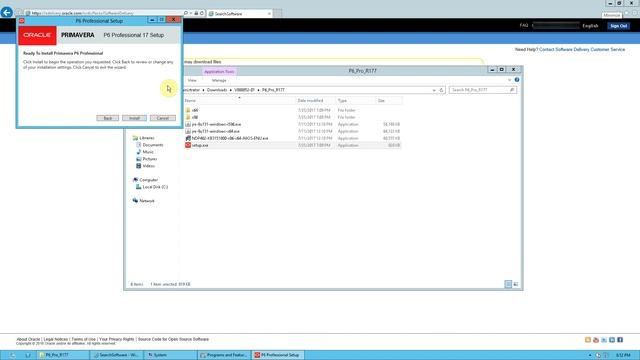Viewport: 640px width, 360px height.
Task: Open Legal Notices footer link
Action: (56, 339)
